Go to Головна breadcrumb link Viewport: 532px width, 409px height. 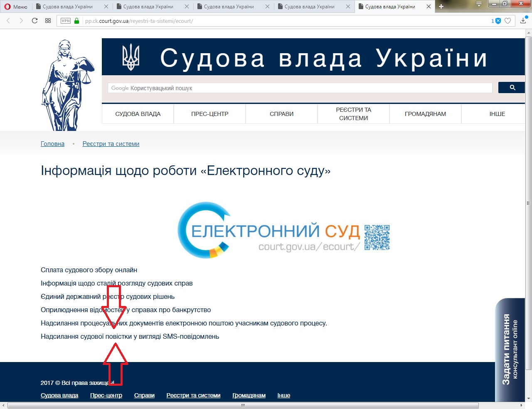click(x=52, y=144)
